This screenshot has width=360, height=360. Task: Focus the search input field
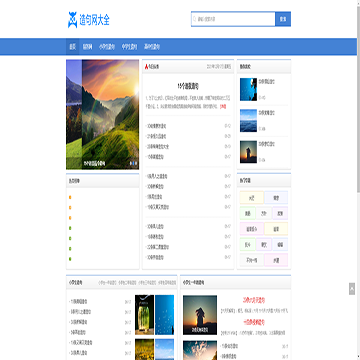233,19
